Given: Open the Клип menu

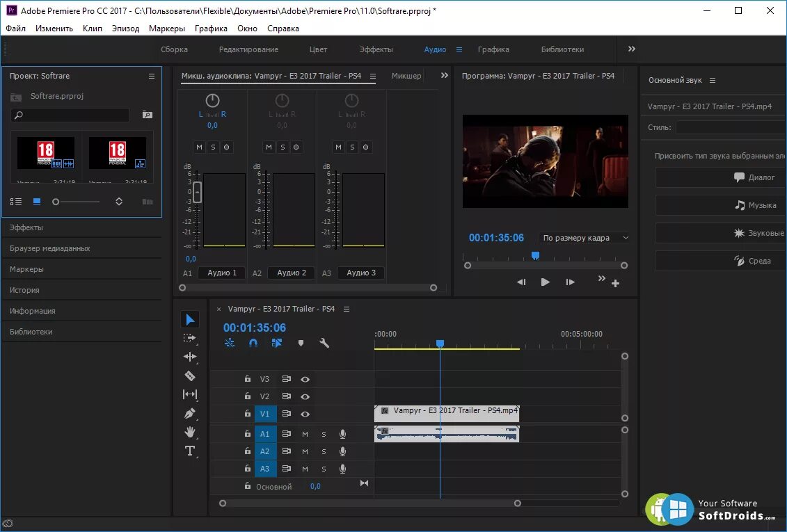Looking at the screenshot, I should 92,29.
